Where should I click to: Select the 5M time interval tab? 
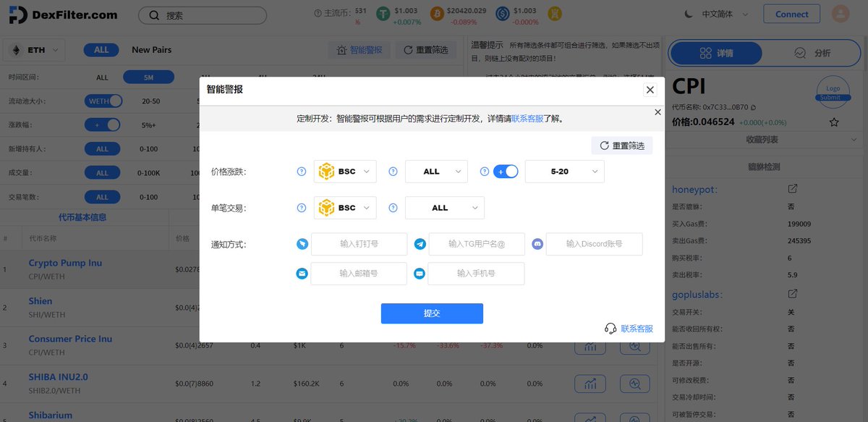point(150,77)
